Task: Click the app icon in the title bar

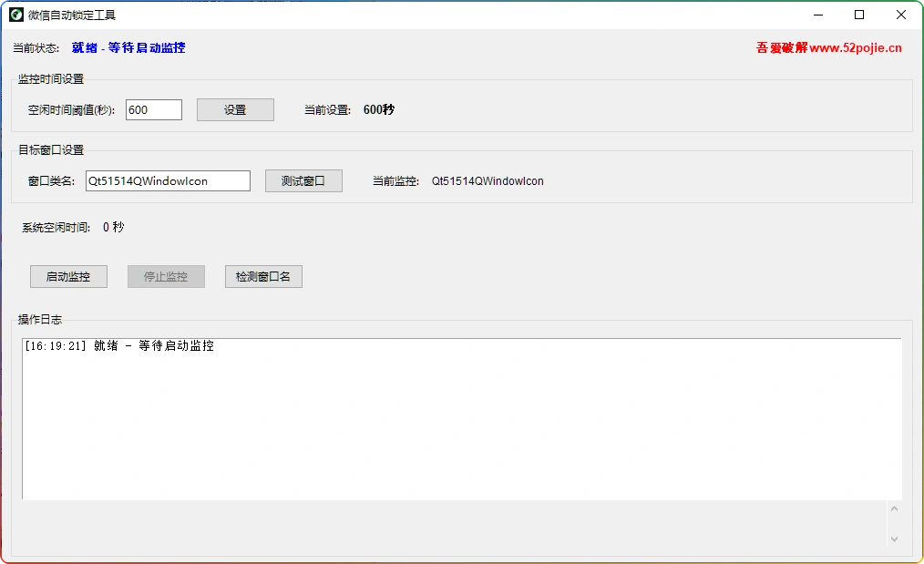Action: click(x=15, y=15)
